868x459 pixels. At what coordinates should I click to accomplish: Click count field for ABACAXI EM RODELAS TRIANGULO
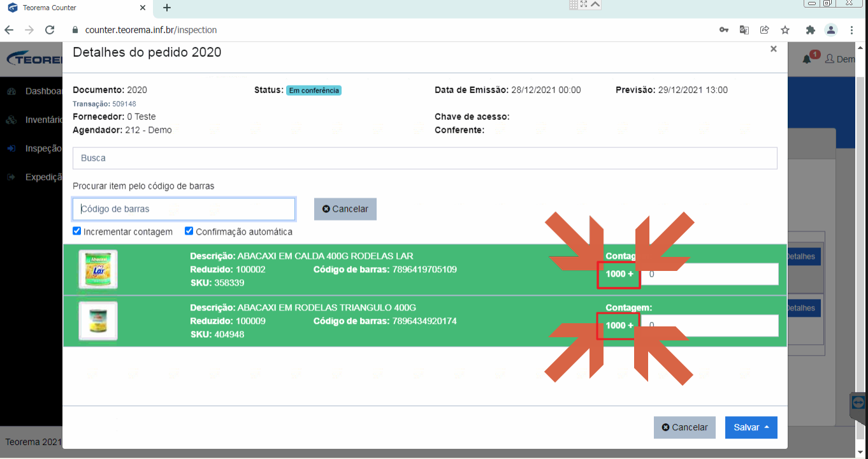(x=709, y=326)
